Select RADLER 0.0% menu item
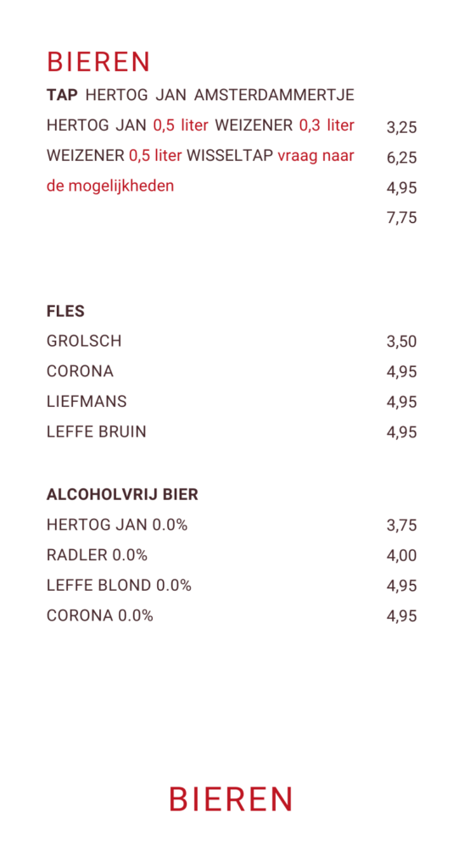464x868 pixels. click(98, 554)
